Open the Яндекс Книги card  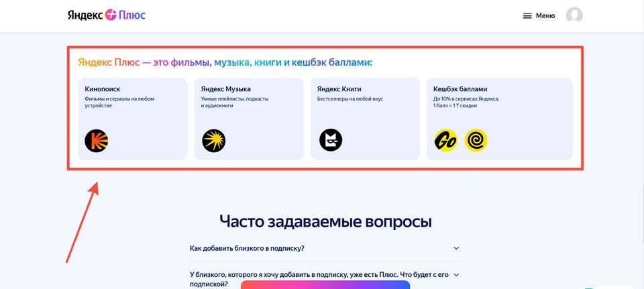[365, 119]
